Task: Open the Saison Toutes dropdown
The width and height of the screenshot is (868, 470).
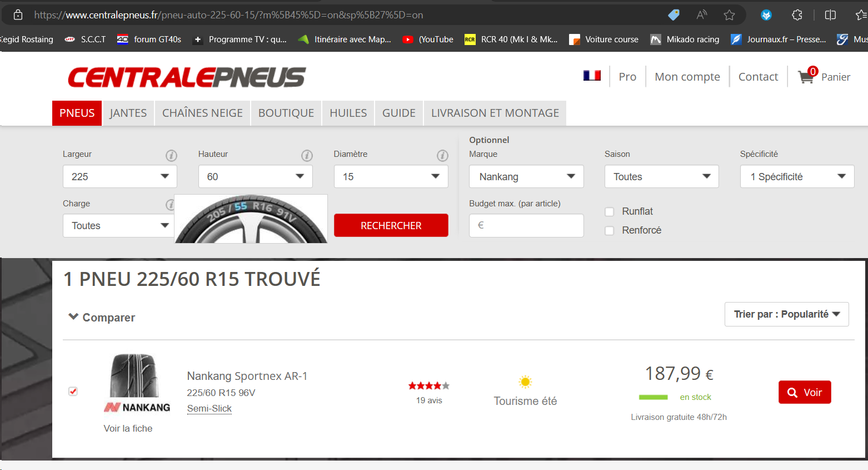Action: pos(662,176)
